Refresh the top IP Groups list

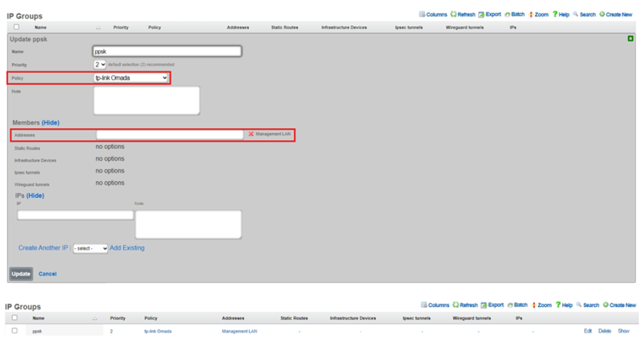[x=462, y=14]
